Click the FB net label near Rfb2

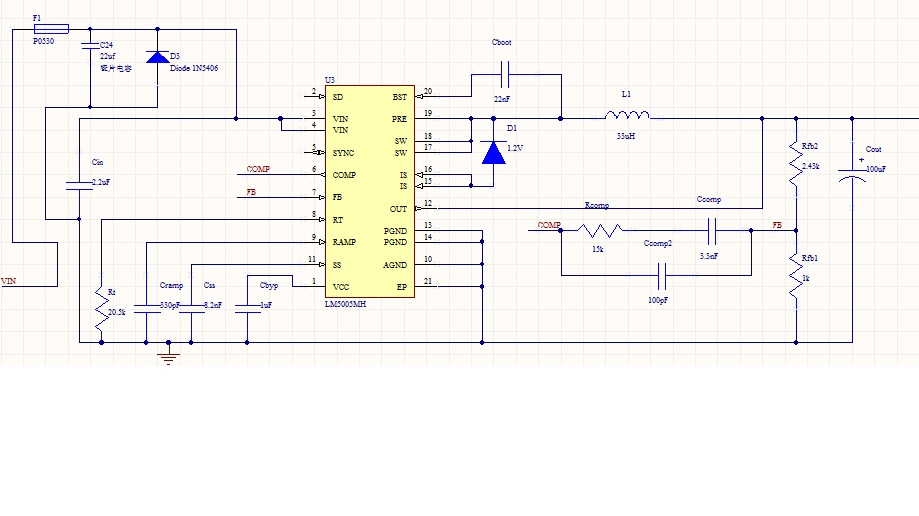[x=777, y=225]
